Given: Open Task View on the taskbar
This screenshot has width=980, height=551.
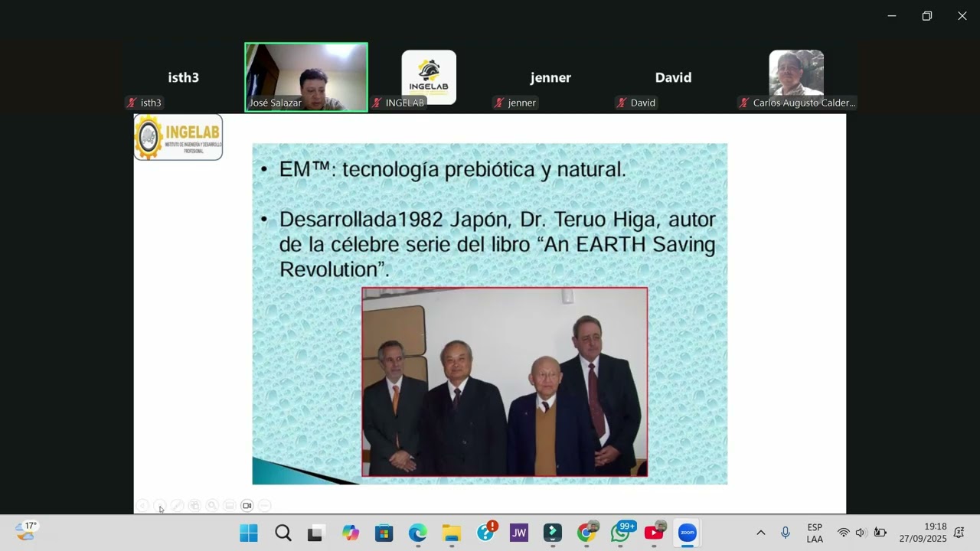Looking at the screenshot, I should [316, 533].
